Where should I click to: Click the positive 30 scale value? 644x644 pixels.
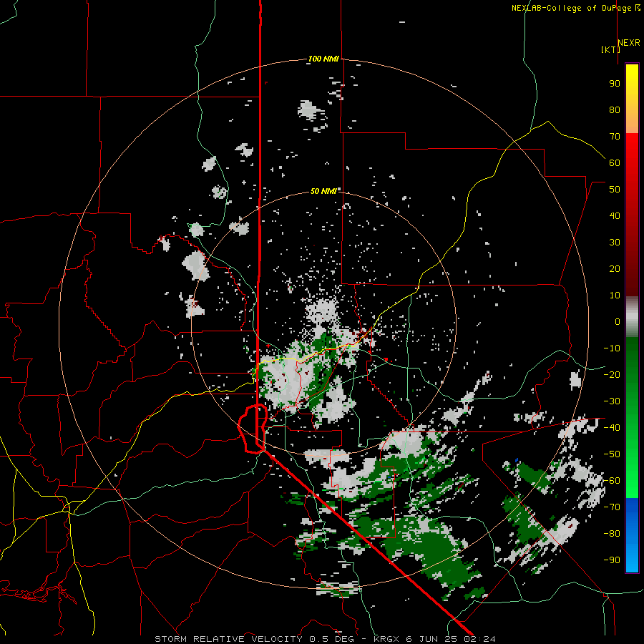pyautogui.click(x=615, y=243)
